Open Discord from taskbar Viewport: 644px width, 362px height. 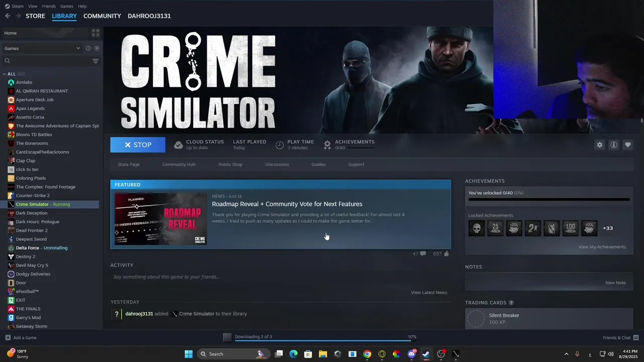(412, 354)
